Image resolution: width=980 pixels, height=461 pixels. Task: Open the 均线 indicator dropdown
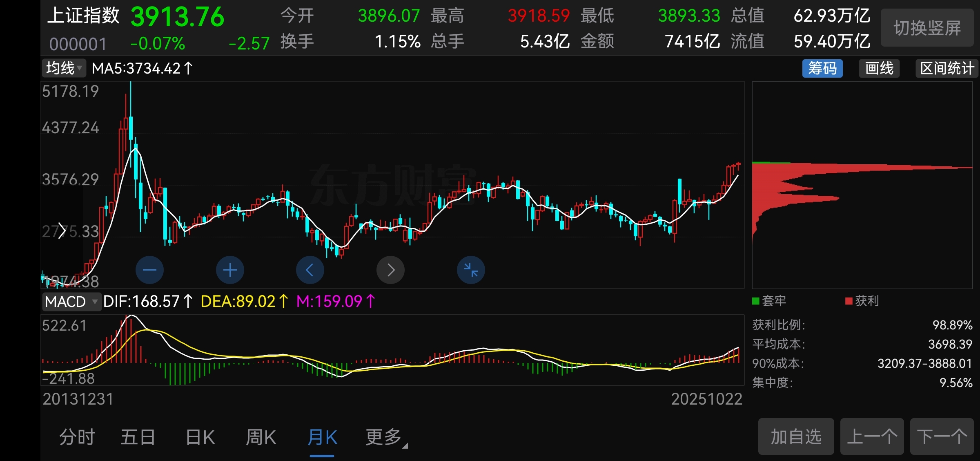click(x=64, y=68)
